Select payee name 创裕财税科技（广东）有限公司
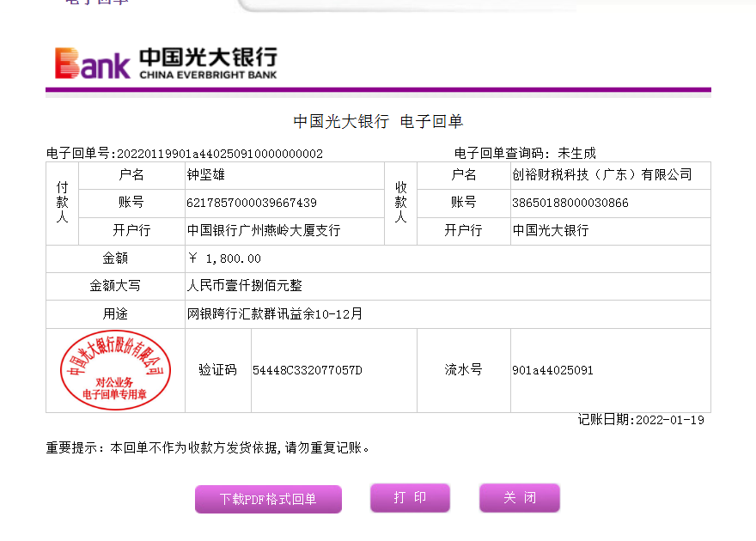This screenshot has height=541, width=756. [601, 175]
